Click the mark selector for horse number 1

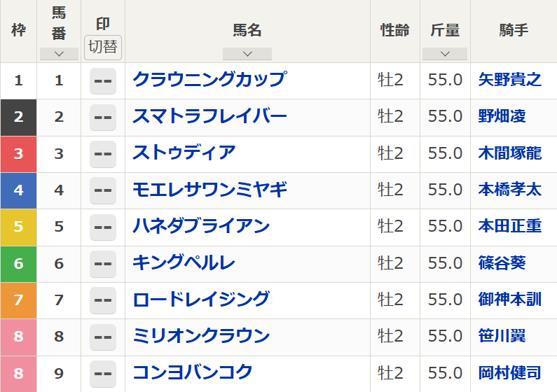[x=103, y=80]
